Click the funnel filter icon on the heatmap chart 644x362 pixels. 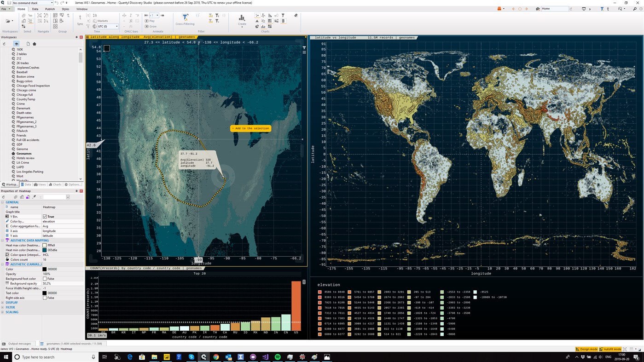(303, 47)
